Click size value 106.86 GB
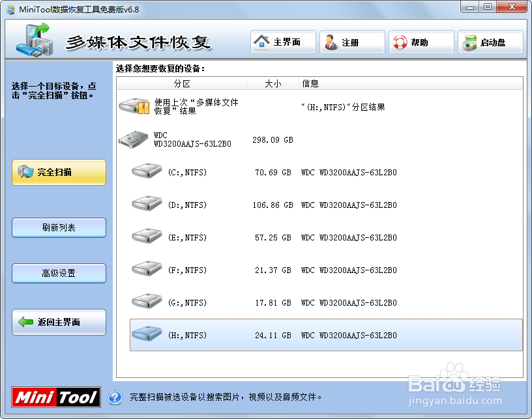Viewport: 532px width, 419px height. pos(273,205)
